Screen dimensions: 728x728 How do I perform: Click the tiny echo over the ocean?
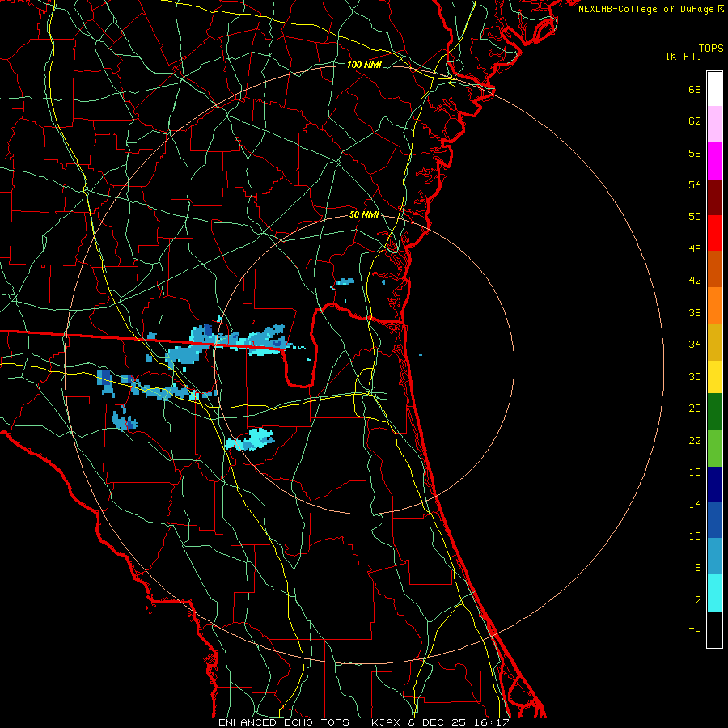(420, 355)
